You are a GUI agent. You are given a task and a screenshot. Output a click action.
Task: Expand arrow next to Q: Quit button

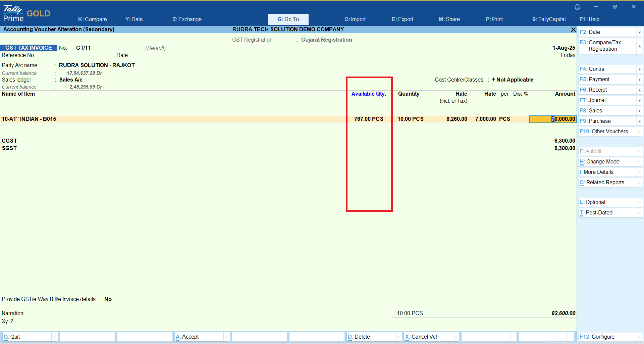(54, 337)
